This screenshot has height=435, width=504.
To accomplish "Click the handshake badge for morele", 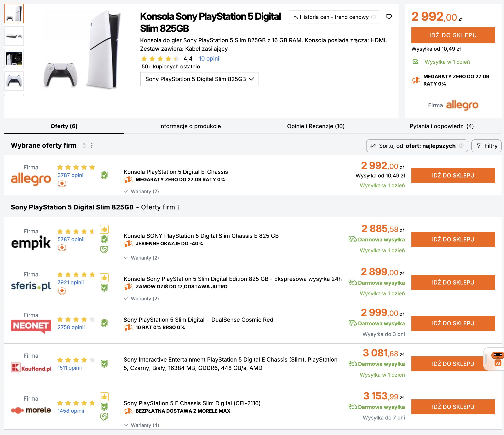I will point(104,417).
